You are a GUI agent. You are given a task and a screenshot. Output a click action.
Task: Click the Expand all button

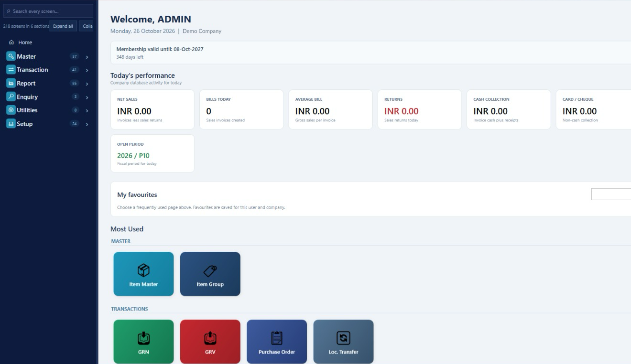pos(63,26)
